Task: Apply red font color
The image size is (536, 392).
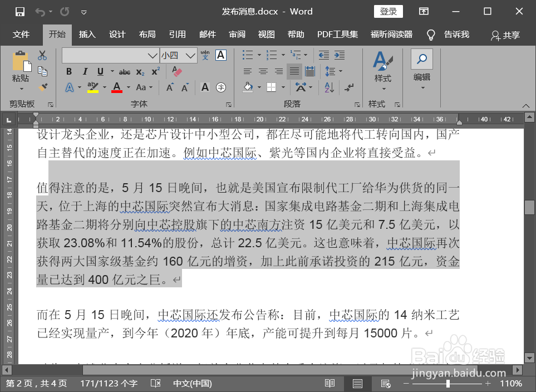Action: (x=117, y=87)
